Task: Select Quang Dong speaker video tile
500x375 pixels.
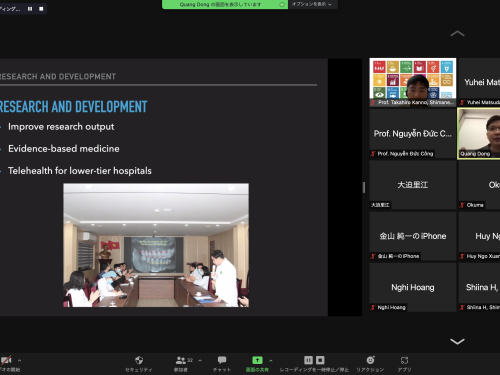Action: point(479,133)
